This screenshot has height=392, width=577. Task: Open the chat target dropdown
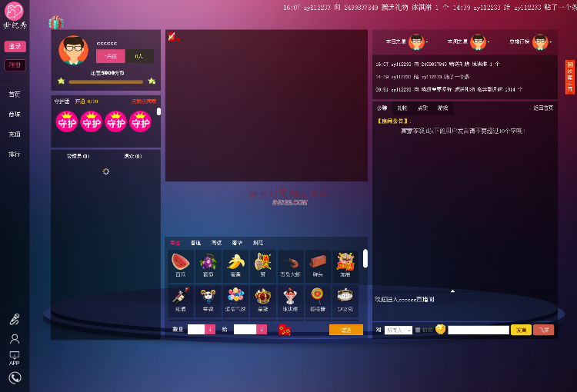399,331
